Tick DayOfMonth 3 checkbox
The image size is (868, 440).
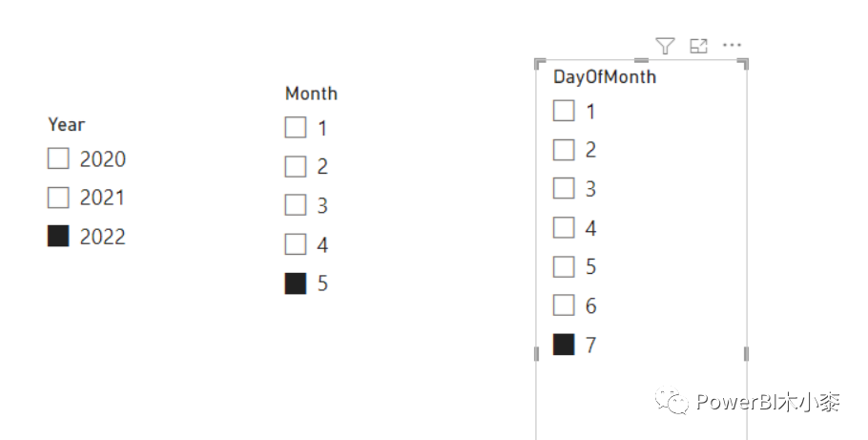point(564,188)
